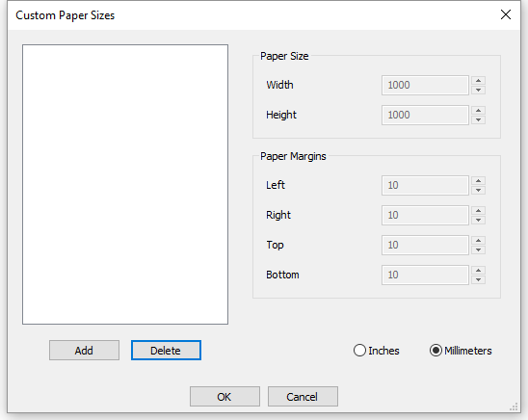
Task: Raise the Left margin value
Action: click(478, 181)
